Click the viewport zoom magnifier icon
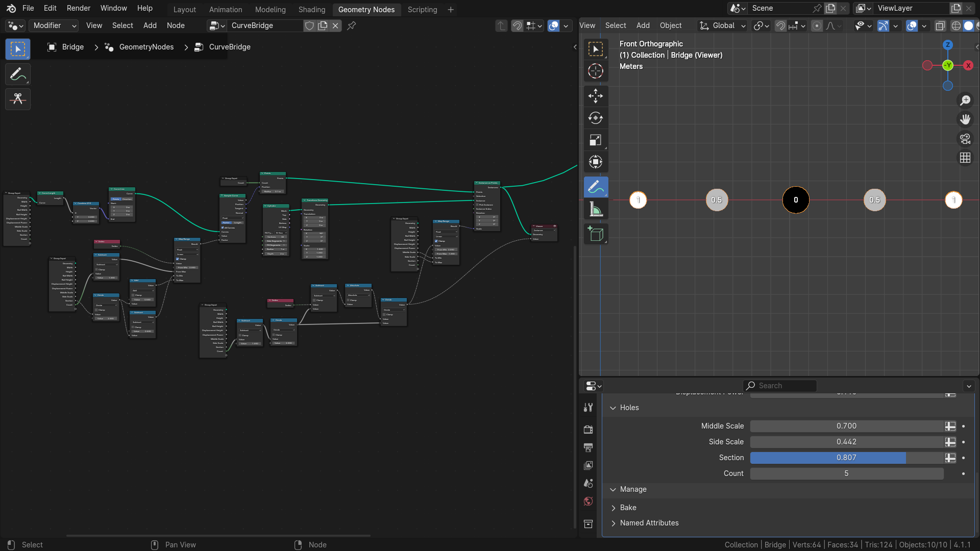 (965, 100)
